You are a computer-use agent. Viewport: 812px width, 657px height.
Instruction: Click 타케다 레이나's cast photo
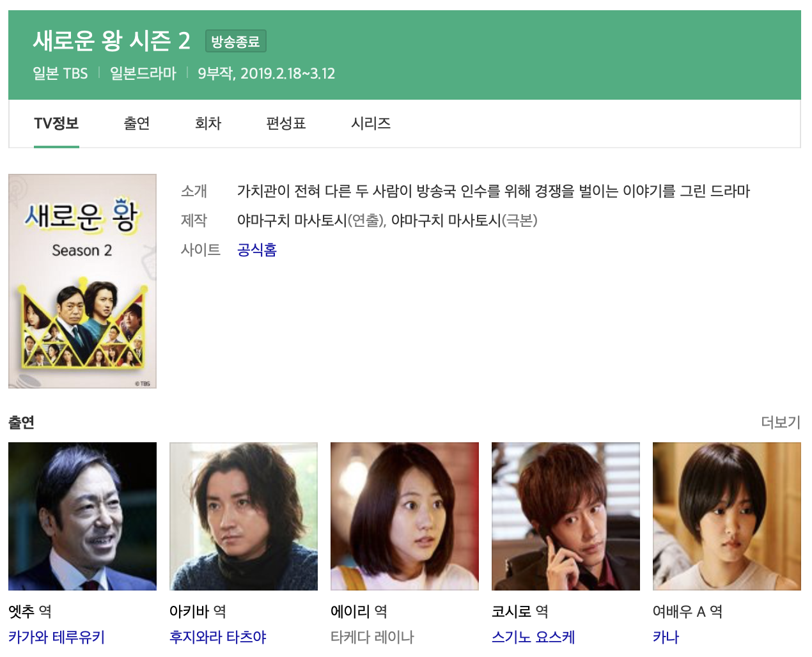[405, 516]
